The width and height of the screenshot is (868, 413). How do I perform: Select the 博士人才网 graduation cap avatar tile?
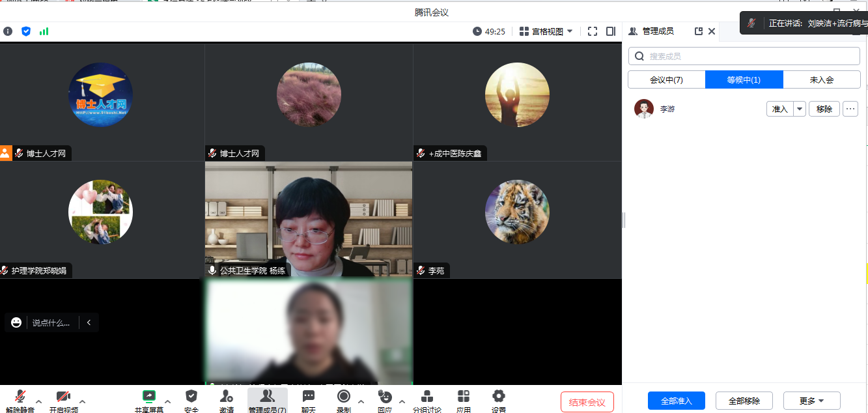tap(101, 94)
